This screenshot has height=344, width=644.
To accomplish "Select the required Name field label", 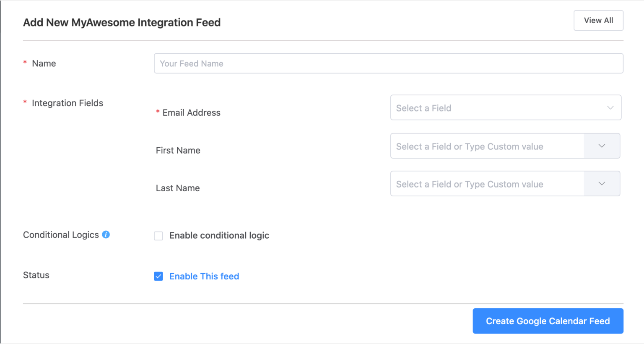I will [44, 63].
